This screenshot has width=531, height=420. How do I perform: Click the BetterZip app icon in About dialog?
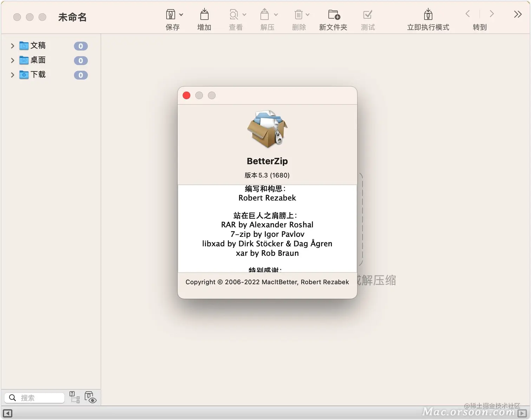[x=267, y=129]
